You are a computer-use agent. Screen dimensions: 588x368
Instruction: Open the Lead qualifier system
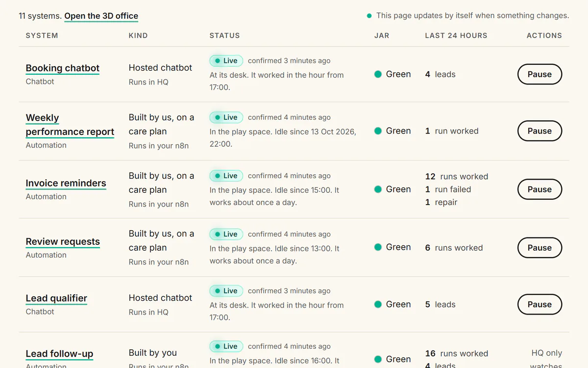pos(56,298)
